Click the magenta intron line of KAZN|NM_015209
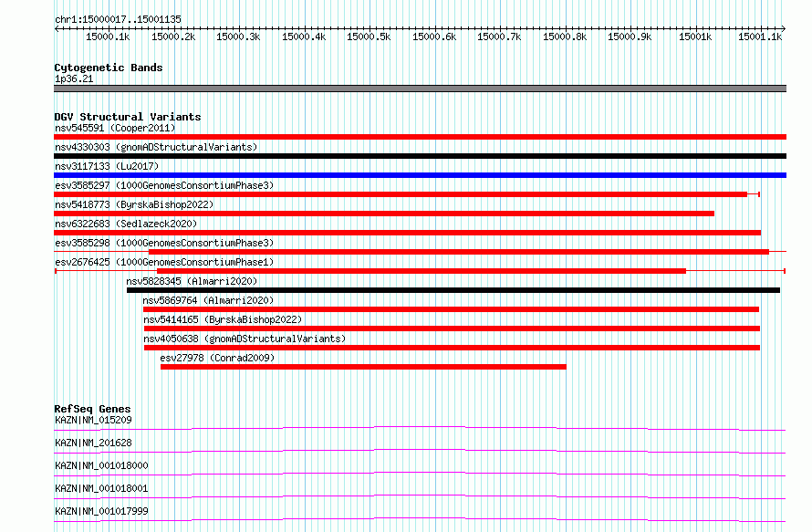 tap(420, 427)
